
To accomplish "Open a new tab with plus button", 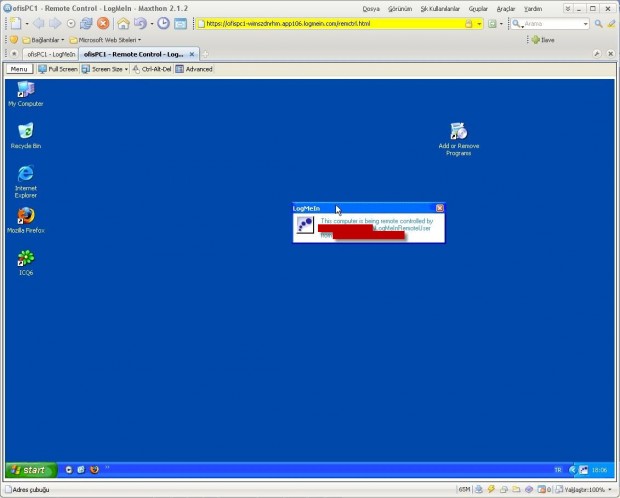I will [x=205, y=54].
